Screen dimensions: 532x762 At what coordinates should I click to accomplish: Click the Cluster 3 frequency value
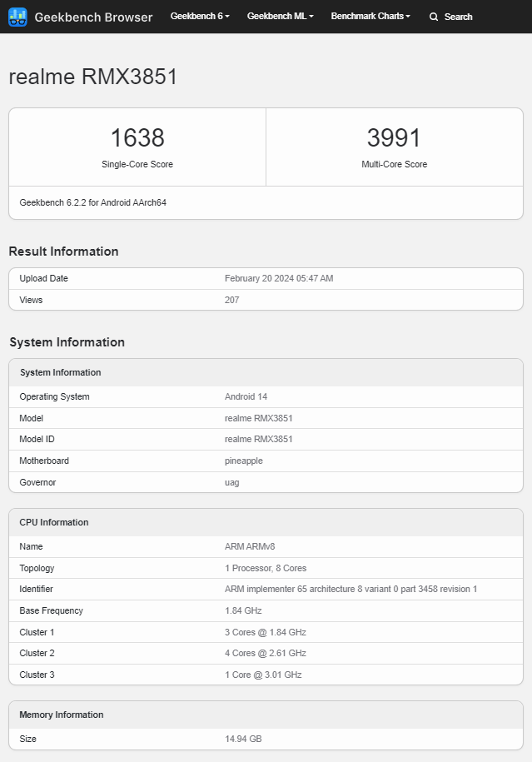263,675
